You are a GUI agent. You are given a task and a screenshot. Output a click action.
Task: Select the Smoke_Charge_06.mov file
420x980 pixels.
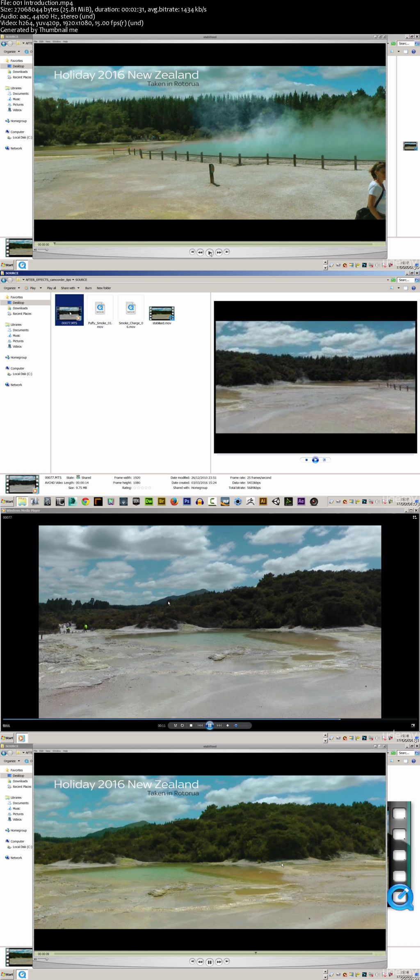131,312
